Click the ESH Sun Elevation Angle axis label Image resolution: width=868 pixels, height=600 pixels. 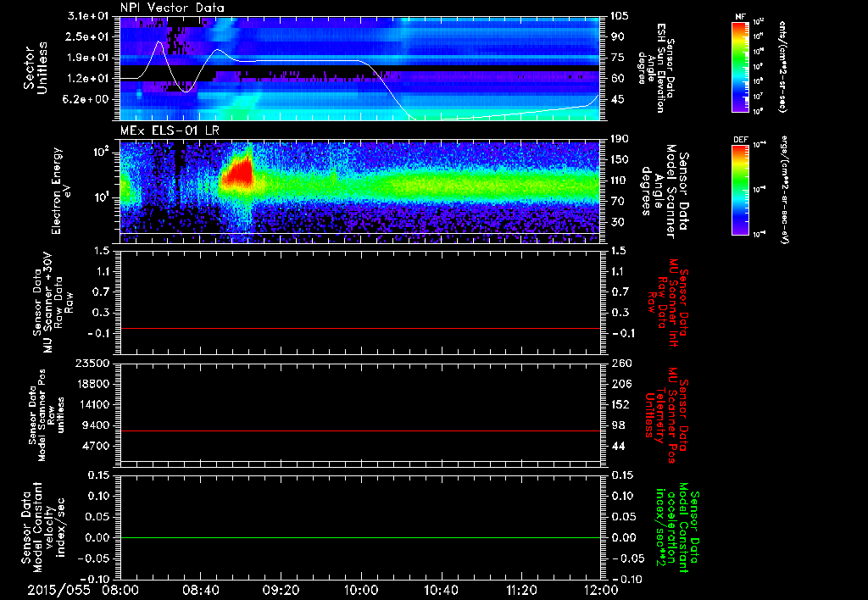[656, 68]
